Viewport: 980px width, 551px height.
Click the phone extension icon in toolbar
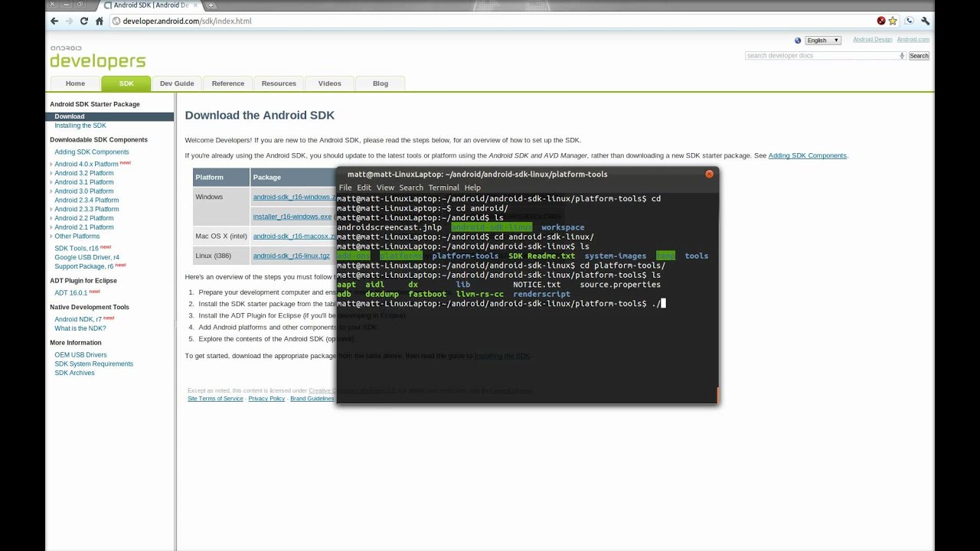910,21
